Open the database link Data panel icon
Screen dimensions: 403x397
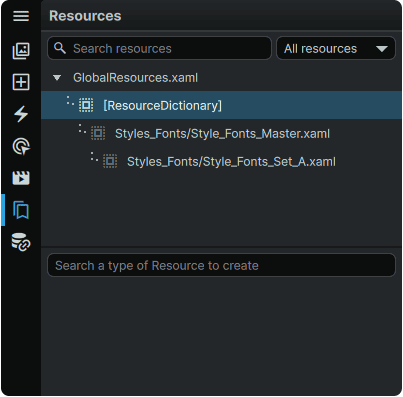pyautogui.click(x=21, y=242)
